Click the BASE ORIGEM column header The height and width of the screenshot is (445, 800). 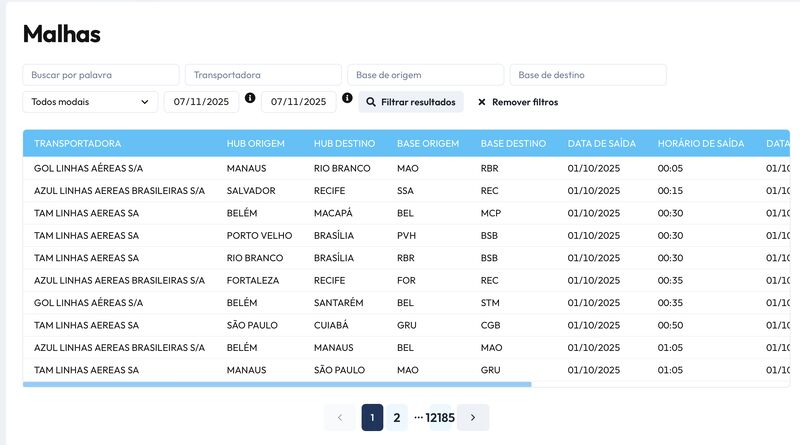click(x=428, y=143)
